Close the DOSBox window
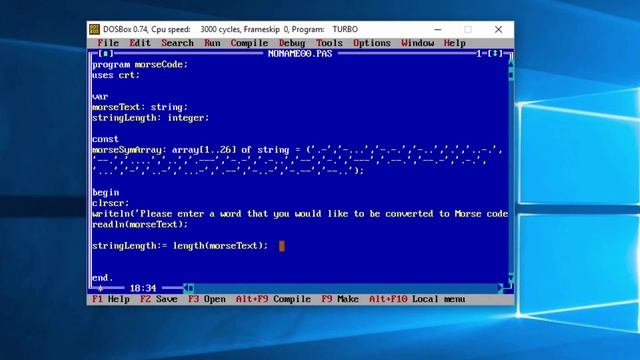The width and height of the screenshot is (640, 360). pos(498,29)
